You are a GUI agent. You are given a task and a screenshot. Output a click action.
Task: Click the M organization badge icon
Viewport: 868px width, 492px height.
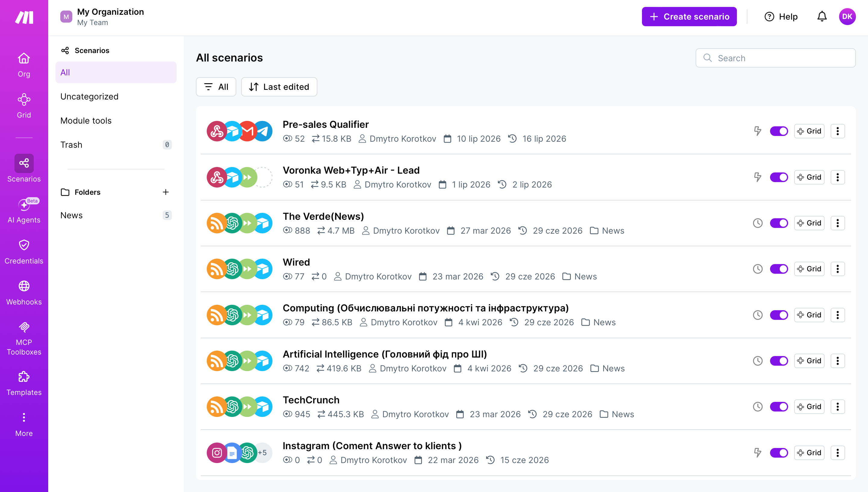tap(66, 17)
